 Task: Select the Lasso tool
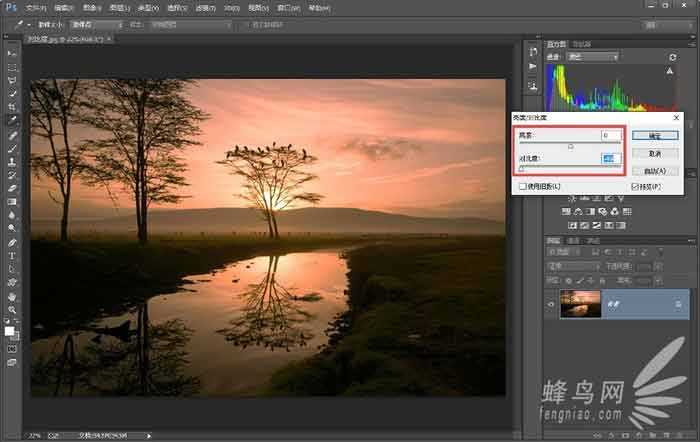(x=12, y=79)
